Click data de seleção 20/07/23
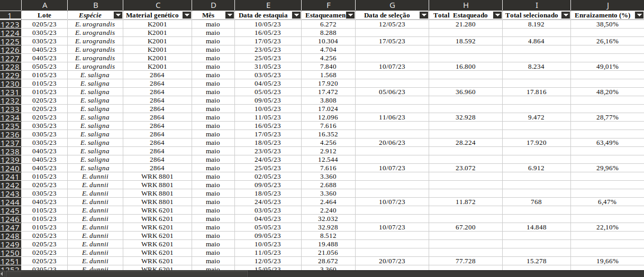 tap(392, 261)
